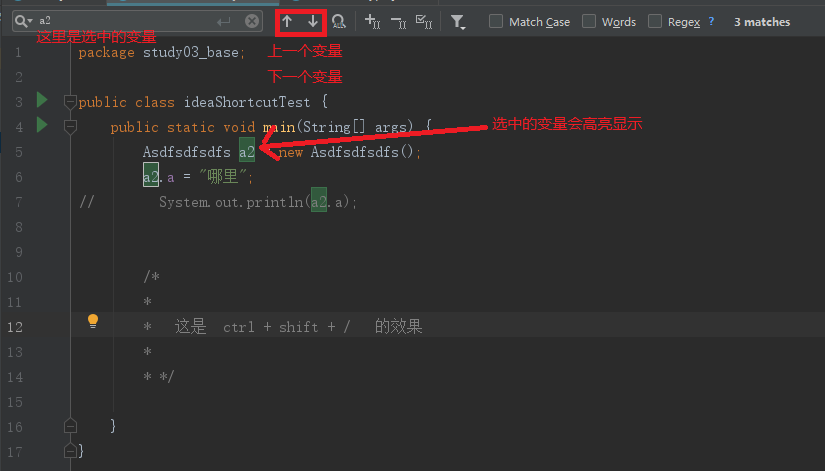
Task: Click 'new Asdfsdfsdfs()' constructor call
Action: pos(346,152)
